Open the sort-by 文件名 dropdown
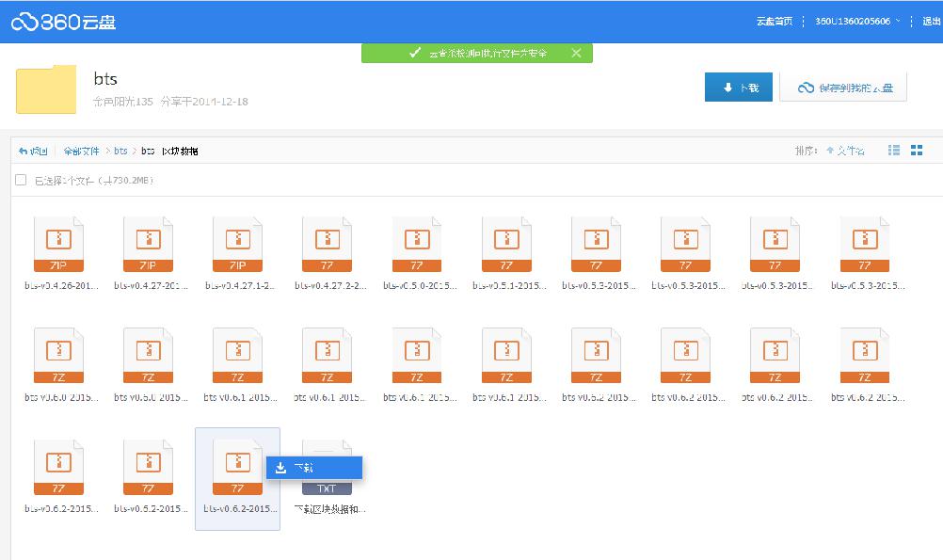Viewport: 943px width, 560px height. tap(845, 151)
